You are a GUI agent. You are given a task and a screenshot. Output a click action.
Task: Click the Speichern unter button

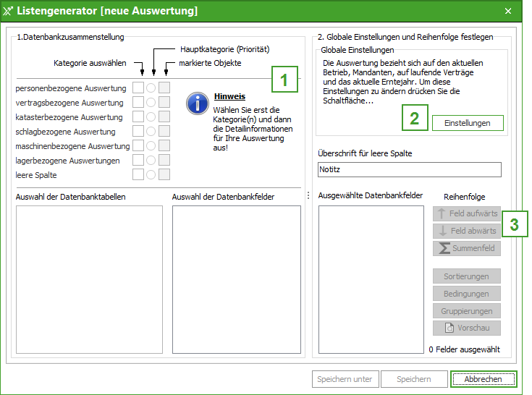click(345, 379)
